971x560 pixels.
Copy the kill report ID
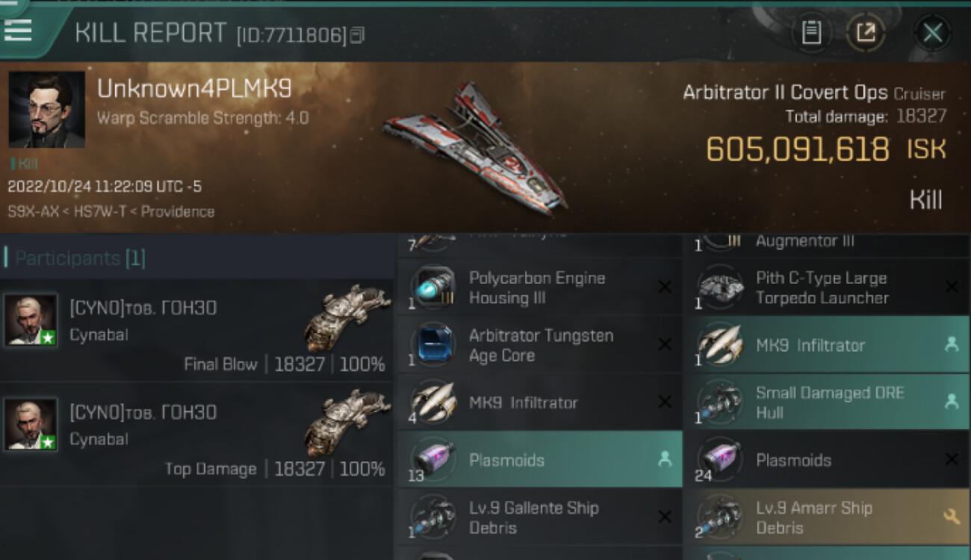tap(357, 34)
